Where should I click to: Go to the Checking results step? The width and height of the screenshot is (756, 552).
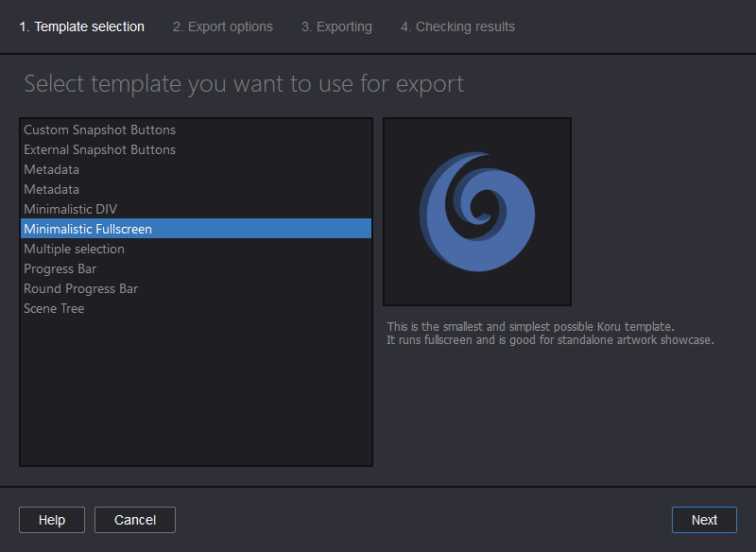click(457, 26)
